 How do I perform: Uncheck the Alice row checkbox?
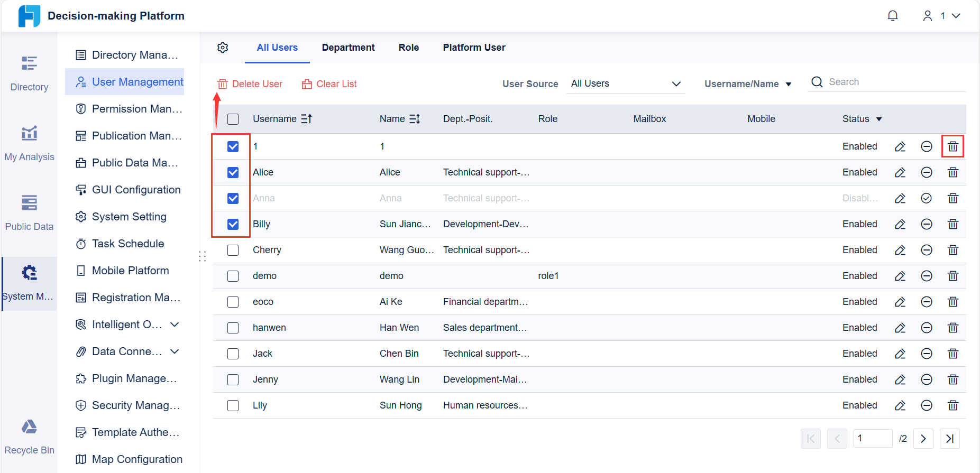tap(233, 172)
